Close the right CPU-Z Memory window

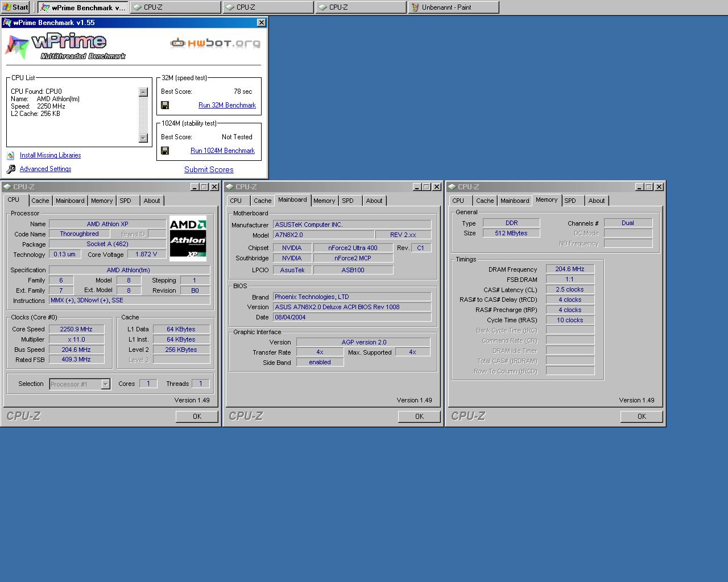(x=659, y=186)
